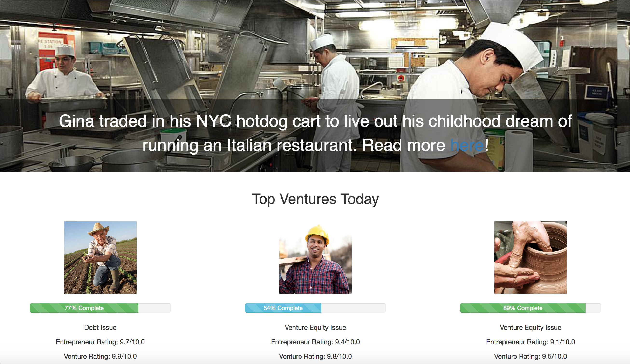This screenshot has width=630, height=364.
Task: Click the 'Top Ventures Today' heading
Action: click(315, 199)
